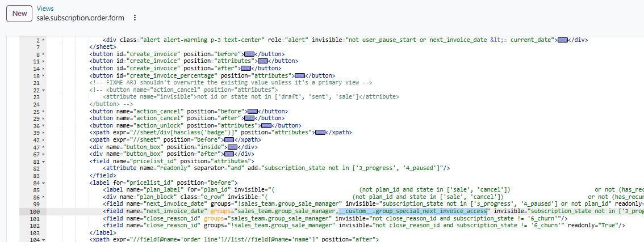This screenshot has height=242, width=644.
Task: Click the commented attribute name="invisible" line
Action: [x=251, y=97]
